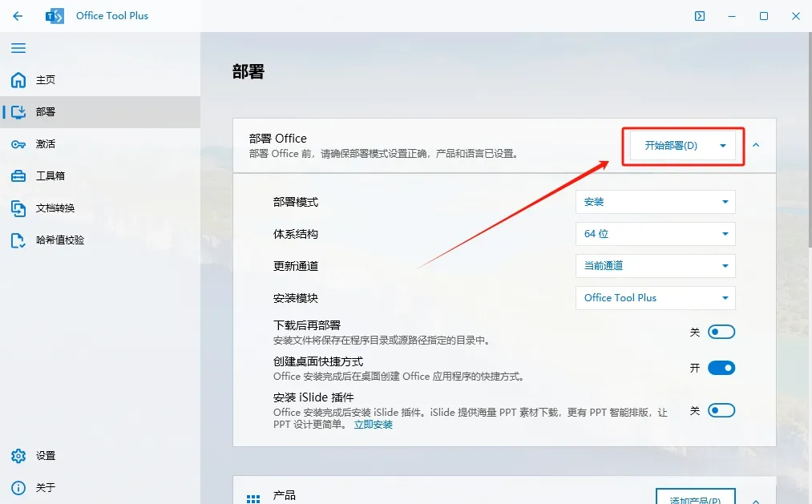
Task: Open the 关于 about page
Action: [x=100, y=487]
